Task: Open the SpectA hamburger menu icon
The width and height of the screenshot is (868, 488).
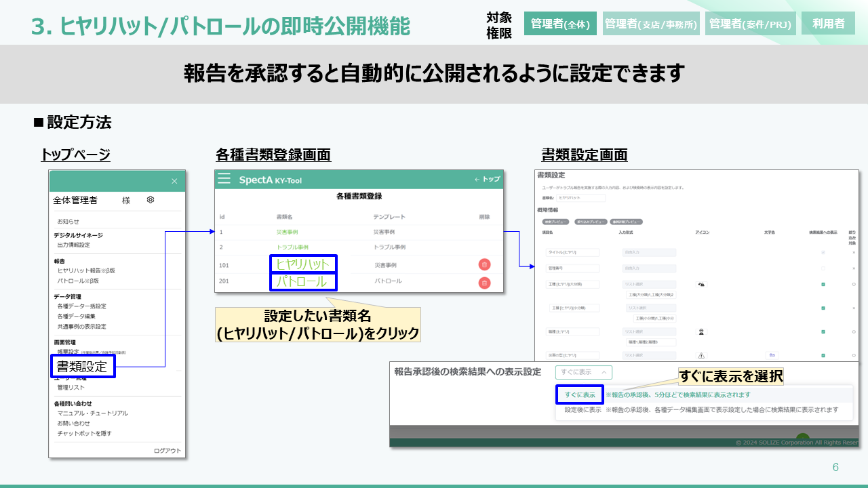Action: 224,179
